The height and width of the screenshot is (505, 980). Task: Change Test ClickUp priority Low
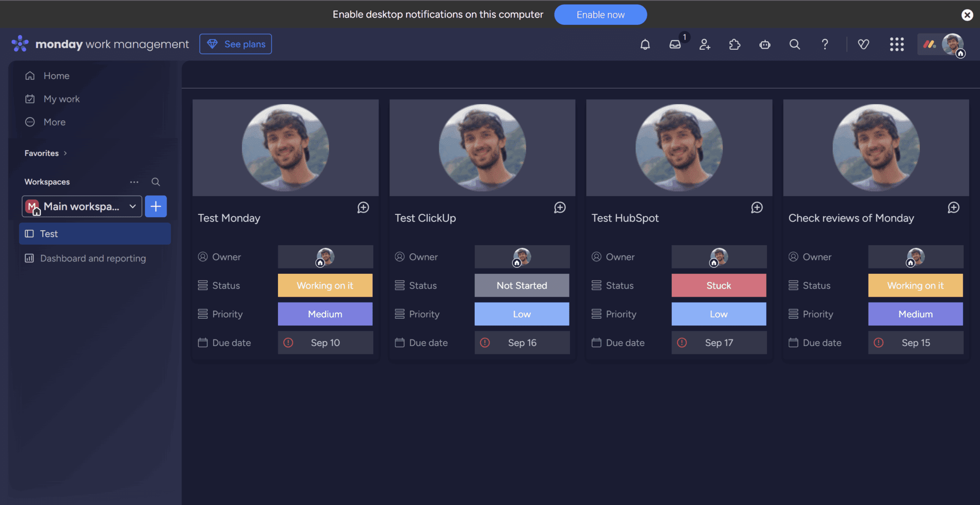(x=522, y=314)
